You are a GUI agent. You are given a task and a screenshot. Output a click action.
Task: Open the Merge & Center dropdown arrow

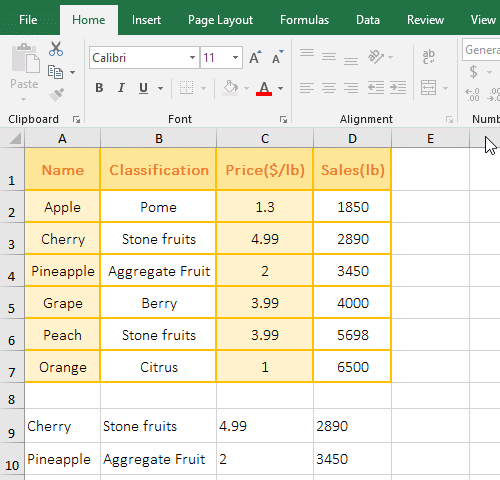click(x=445, y=88)
